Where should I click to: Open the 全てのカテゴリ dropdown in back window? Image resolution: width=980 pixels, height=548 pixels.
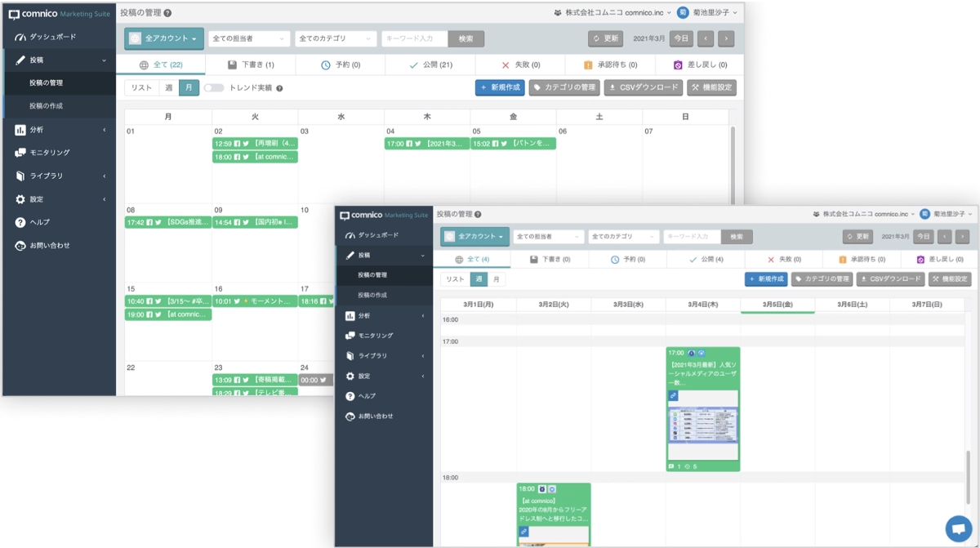336,38
